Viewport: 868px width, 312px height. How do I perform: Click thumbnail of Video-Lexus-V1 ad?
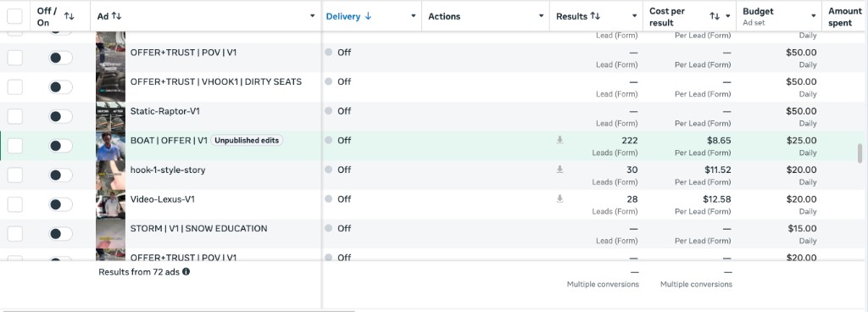110,204
